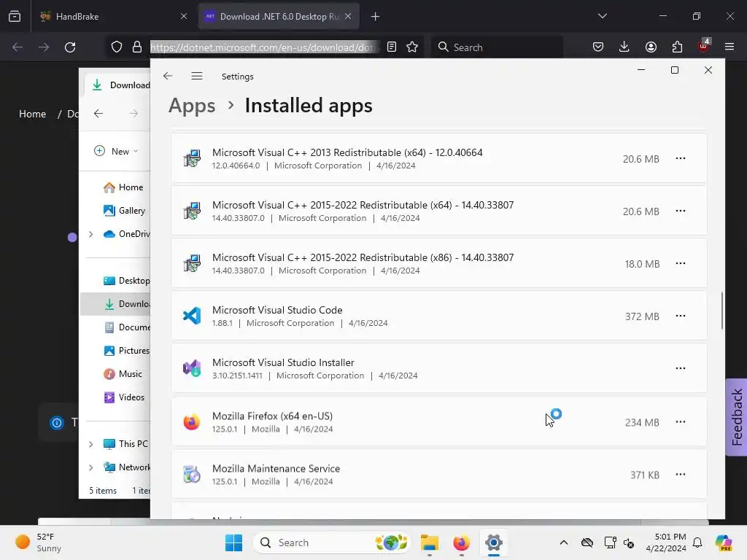Show tracking protection shield info
The width and height of the screenshot is (747, 560).
coord(117,47)
